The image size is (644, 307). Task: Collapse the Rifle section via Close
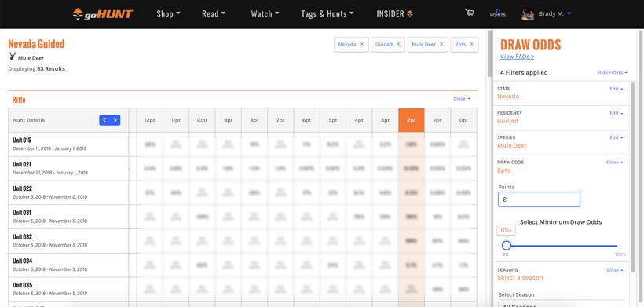[462, 99]
